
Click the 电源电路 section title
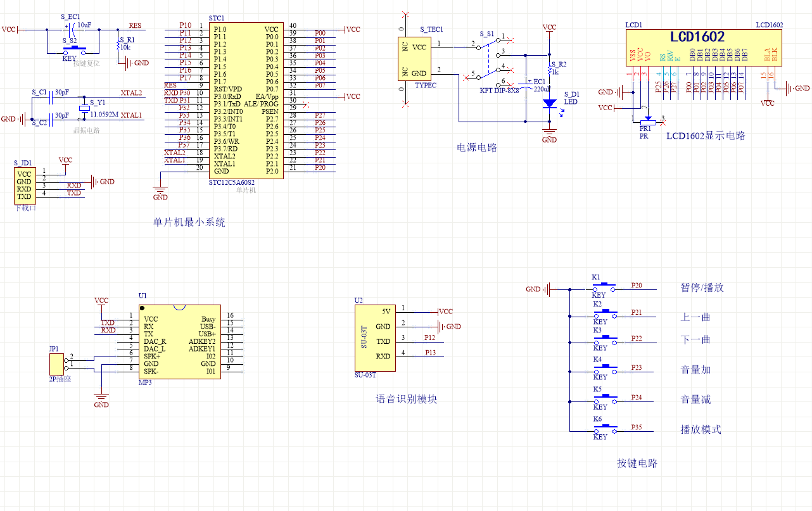coord(477,148)
